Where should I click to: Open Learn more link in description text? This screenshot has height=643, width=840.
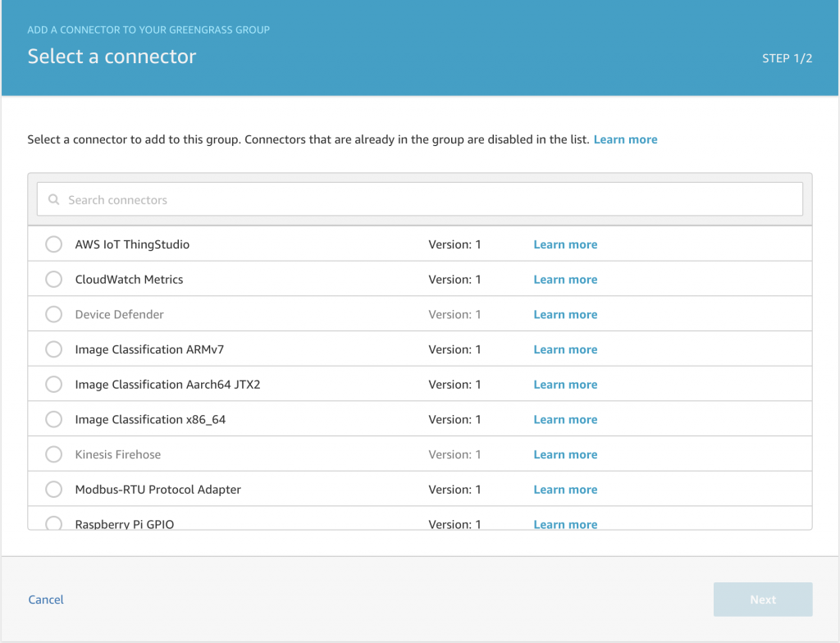(x=625, y=139)
